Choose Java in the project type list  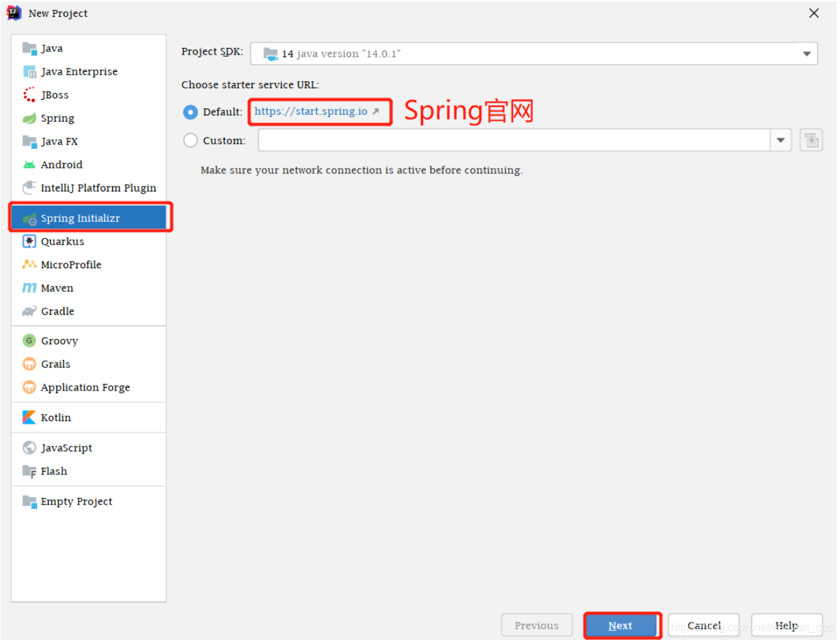[89, 48]
